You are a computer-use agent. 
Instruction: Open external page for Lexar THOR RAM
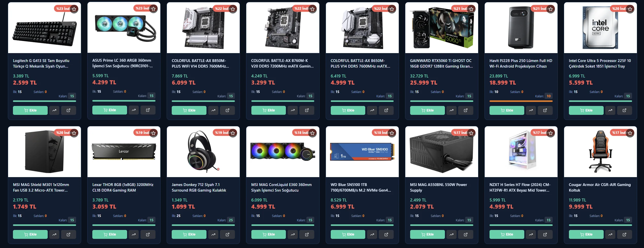point(148,234)
